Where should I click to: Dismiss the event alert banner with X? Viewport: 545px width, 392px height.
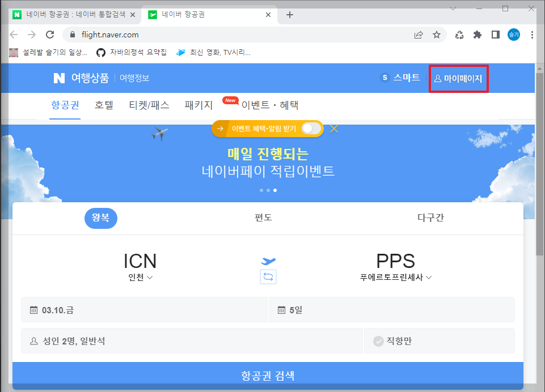pyautogui.click(x=334, y=129)
